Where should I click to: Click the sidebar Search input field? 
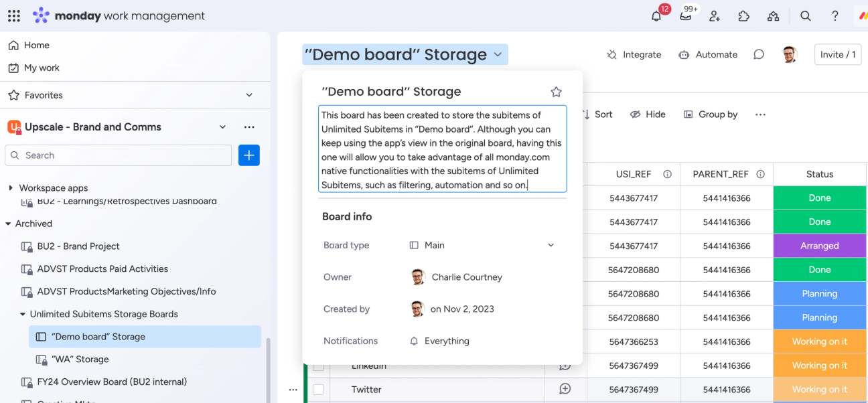coord(118,155)
